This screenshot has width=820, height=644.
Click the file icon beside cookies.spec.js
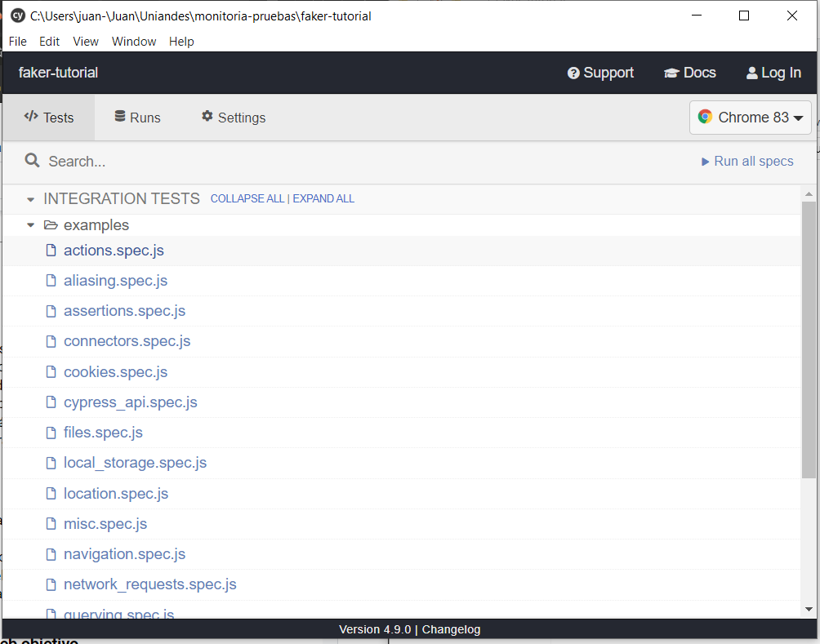point(51,371)
